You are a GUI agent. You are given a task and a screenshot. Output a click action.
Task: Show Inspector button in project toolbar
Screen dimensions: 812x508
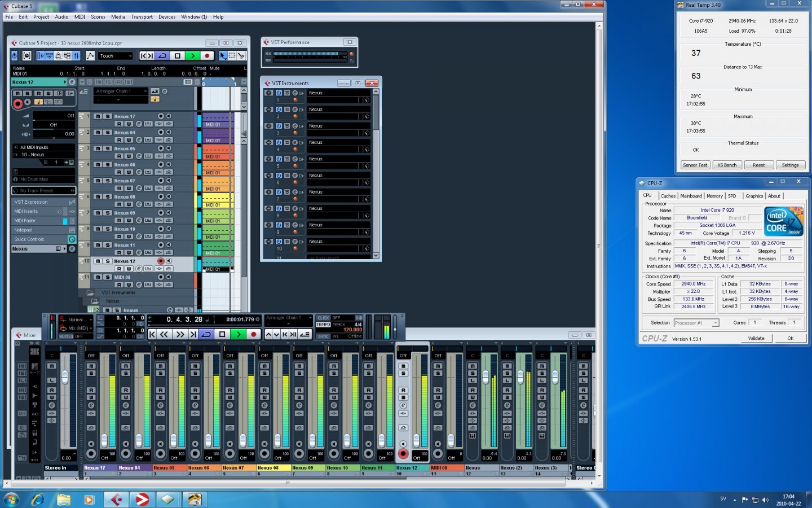point(41,55)
